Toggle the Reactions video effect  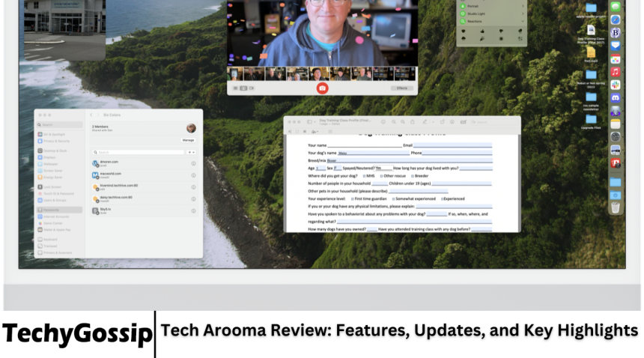(x=463, y=21)
